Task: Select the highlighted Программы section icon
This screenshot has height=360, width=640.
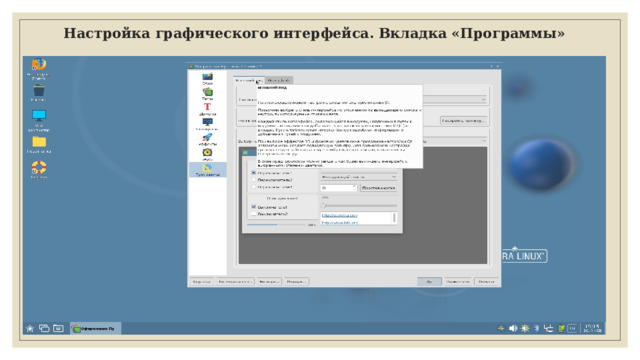Action: tap(207, 167)
